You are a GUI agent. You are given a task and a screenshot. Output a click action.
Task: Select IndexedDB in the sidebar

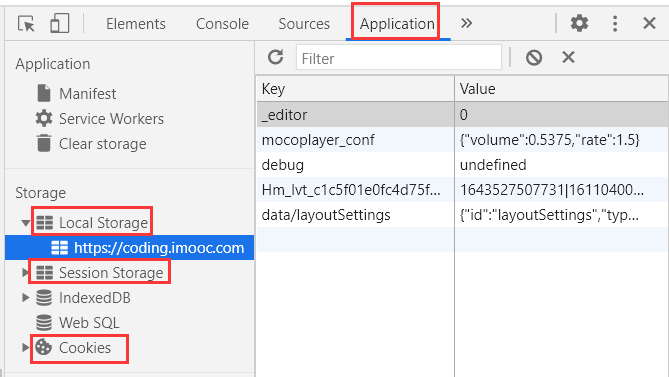click(x=95, y=298)
